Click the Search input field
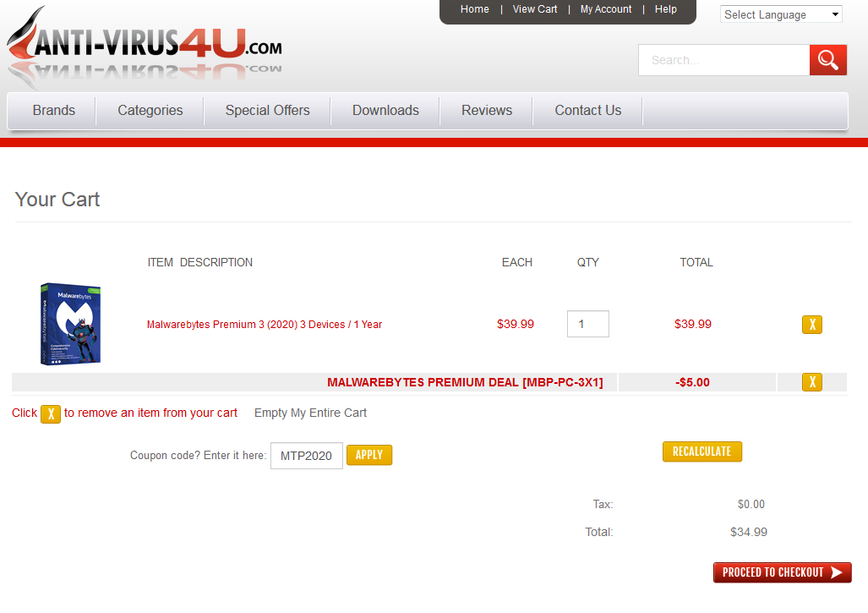Image resolution: width=868 pixels, height=613 pixels. [x=724, y=60]
